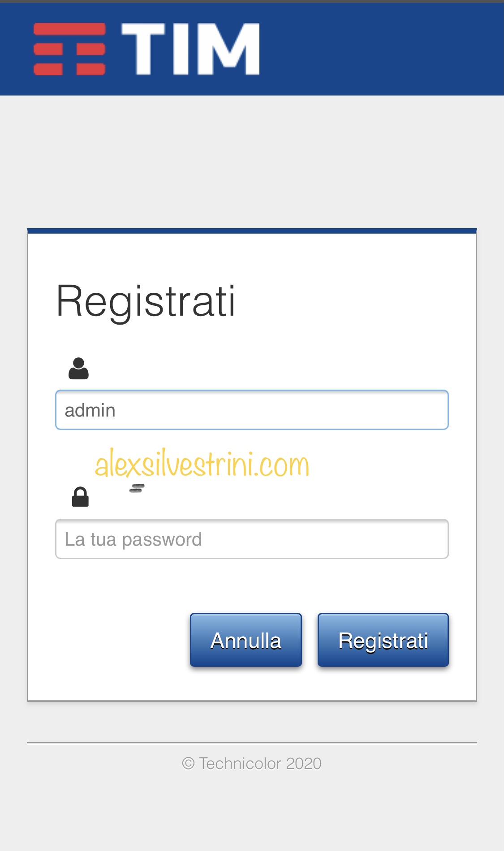Click the horizontal divider above the footer

[x=252, y=743]
